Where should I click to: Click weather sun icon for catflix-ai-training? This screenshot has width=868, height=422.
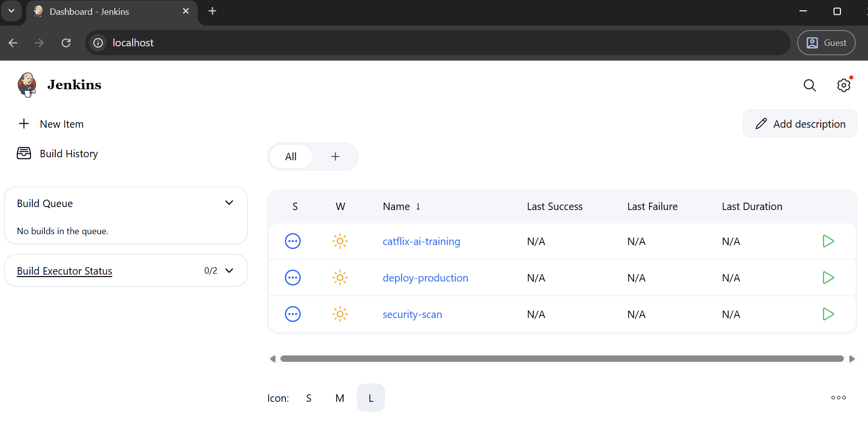pyautogui.click(x=340, y=241)
